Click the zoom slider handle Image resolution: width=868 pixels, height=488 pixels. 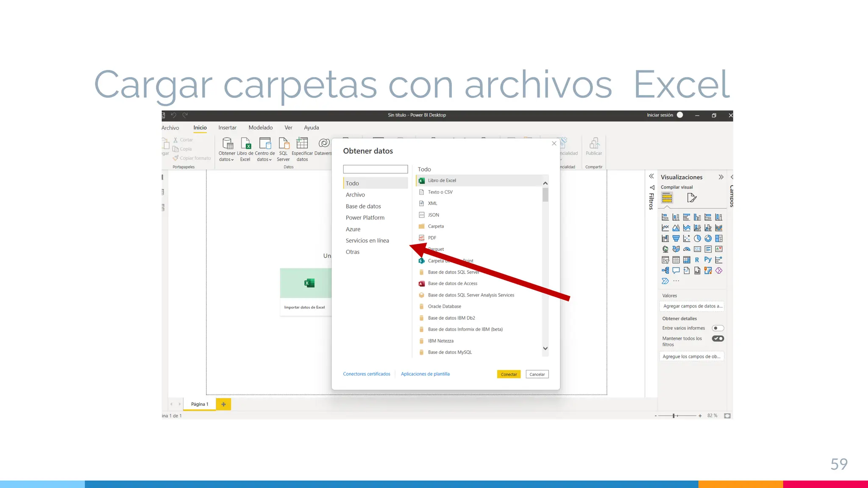[673, 416]
